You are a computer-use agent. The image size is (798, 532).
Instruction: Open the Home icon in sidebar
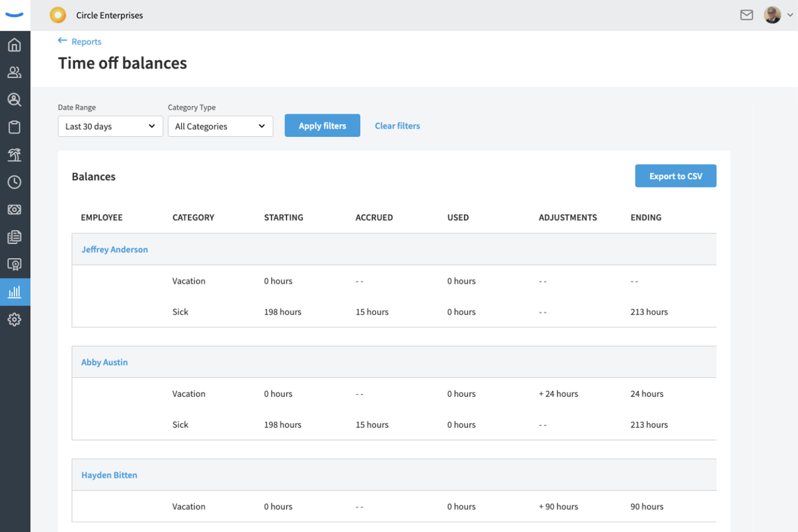click(x=15, y=45)
